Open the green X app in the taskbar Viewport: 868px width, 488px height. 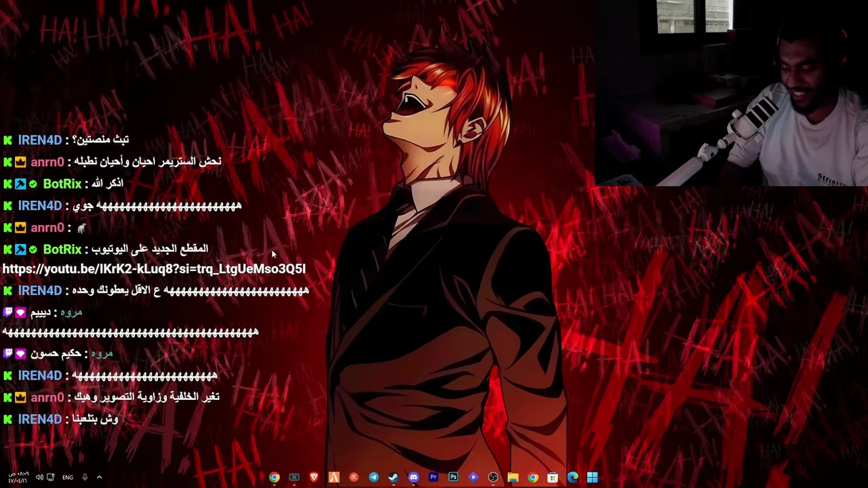pyautogui.click(x=294, y=478)
